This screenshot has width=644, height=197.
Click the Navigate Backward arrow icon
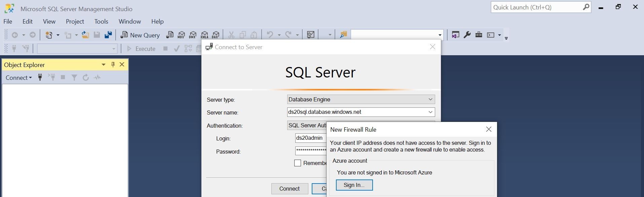pyautogui.click(x=15, y=35)
